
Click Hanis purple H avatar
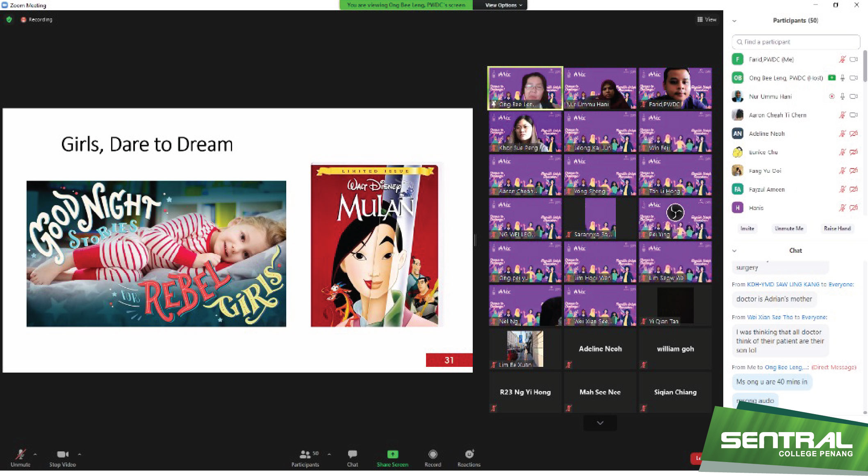pos(738,208)
